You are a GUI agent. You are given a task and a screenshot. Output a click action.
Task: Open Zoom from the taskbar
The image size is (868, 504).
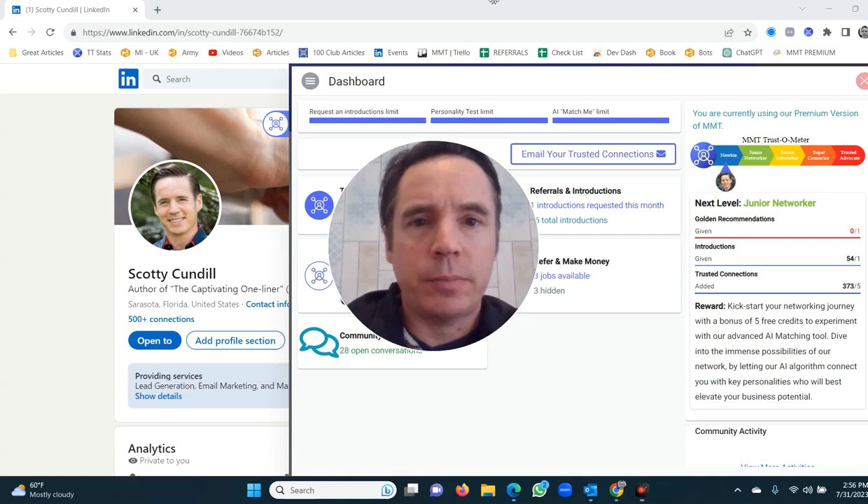click(565, 490)
